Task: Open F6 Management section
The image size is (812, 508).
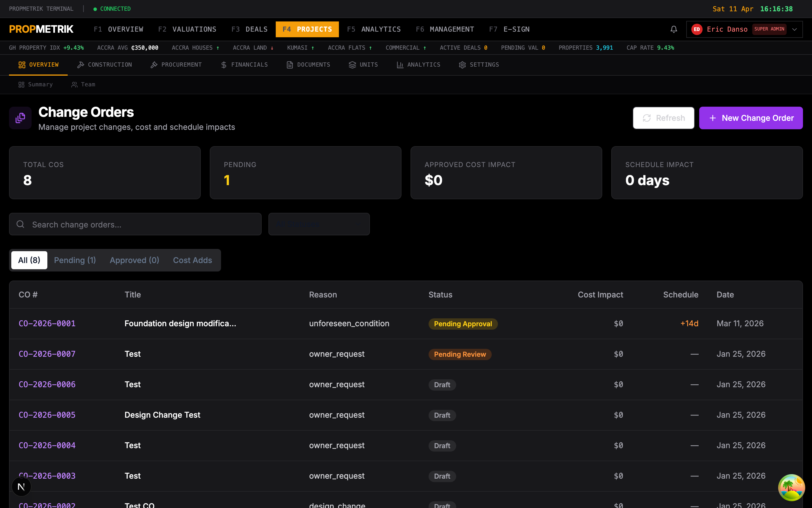Action: pos(445,29)
